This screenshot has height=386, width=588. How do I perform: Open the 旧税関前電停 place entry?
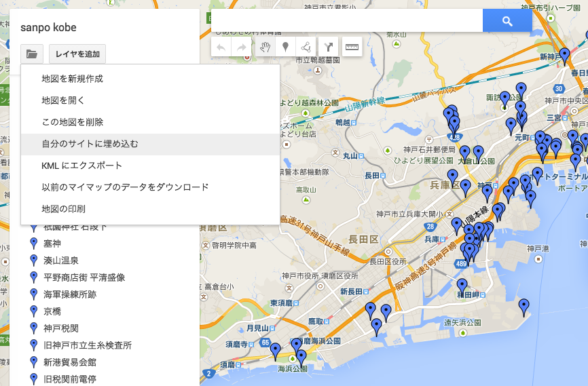pyautogui.click(x=70, y=379)
